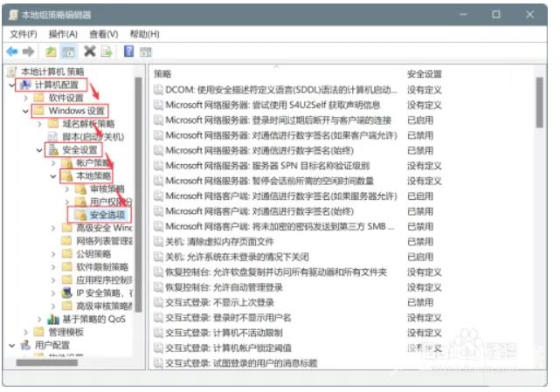Select policy 交互式登录: 计算机帐户锁定阈值
This screenshot has height=392, width=560.
click(228, 348)
